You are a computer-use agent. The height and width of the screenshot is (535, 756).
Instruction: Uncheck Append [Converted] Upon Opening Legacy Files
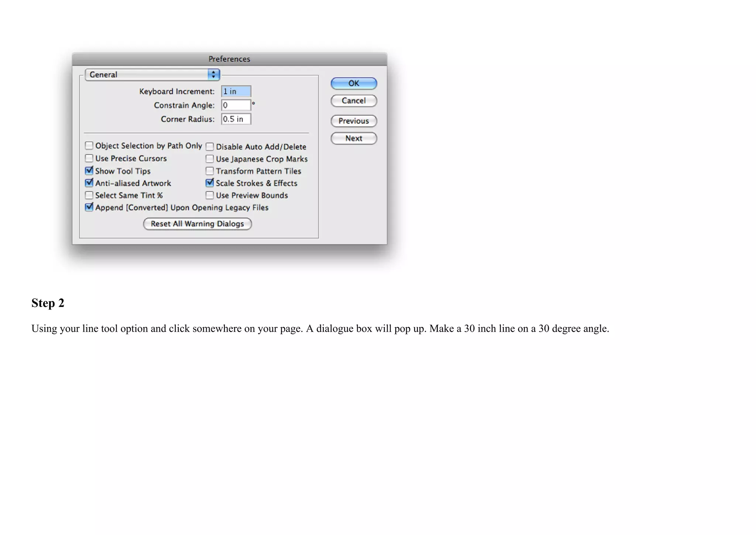pyautogui.click(x=89, y=207)
